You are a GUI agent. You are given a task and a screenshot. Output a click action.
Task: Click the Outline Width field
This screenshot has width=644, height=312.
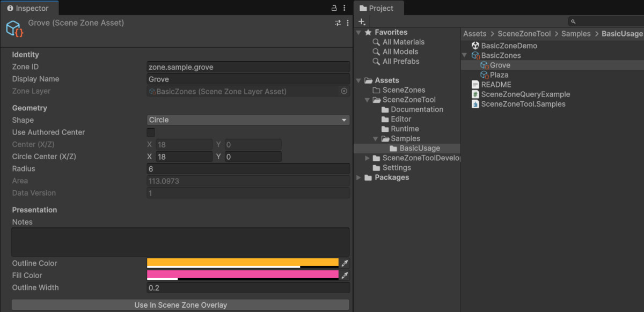tap(248, 288)
